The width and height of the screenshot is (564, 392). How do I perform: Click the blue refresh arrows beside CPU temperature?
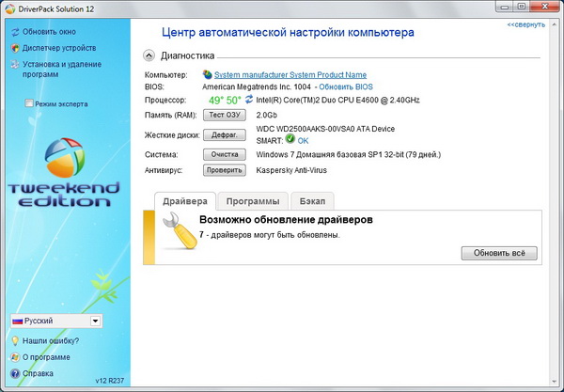[249, 99]
